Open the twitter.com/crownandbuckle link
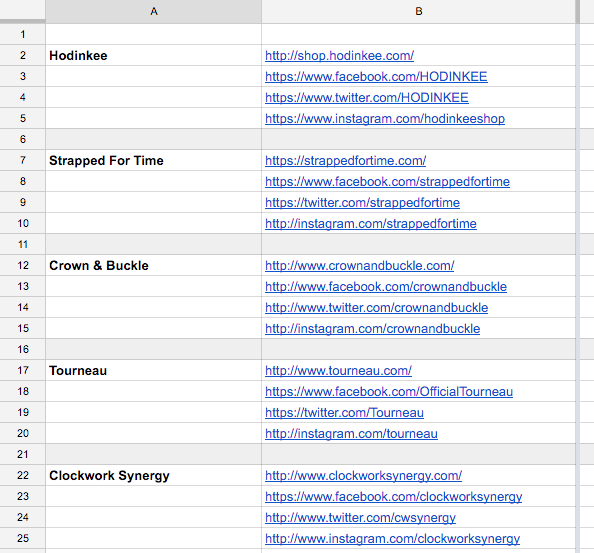This screenshot has height=553, width=594. click(376, 308)
